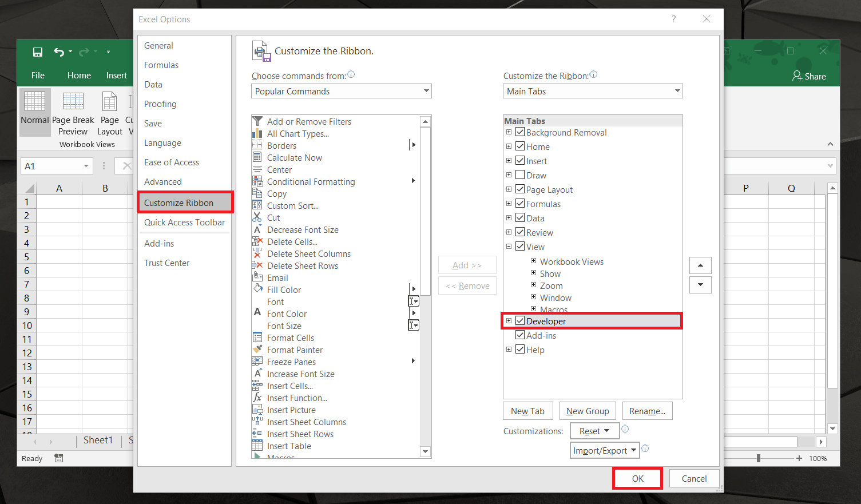The width and height of the screenshot is (861, 504).
Task: Click the Move Up arrow button
Action: point(700,265)
